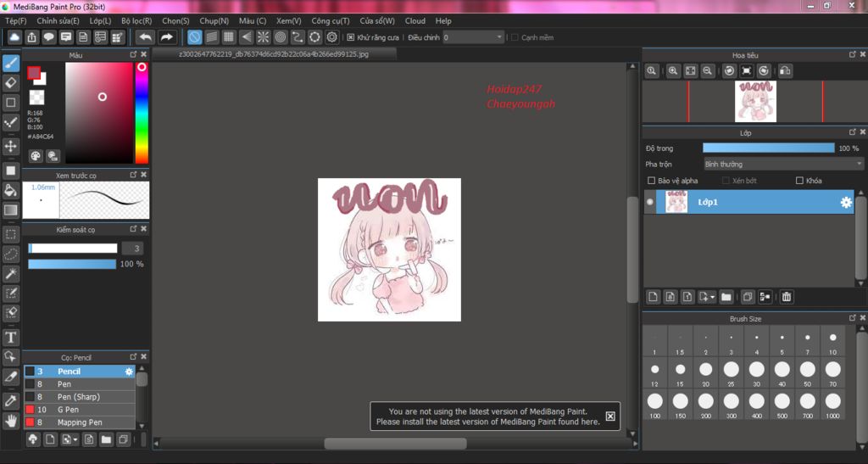Open the Bộ lọc(R) menu
This screenshot has height=464, width=868.
(136, 20)
